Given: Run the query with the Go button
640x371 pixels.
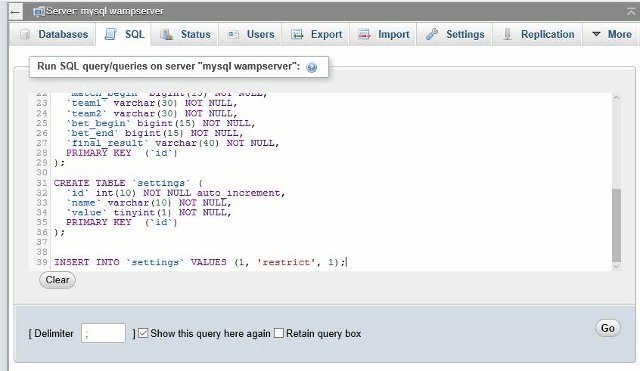Looking at the screenshot, I should click(x=608, y=328).
